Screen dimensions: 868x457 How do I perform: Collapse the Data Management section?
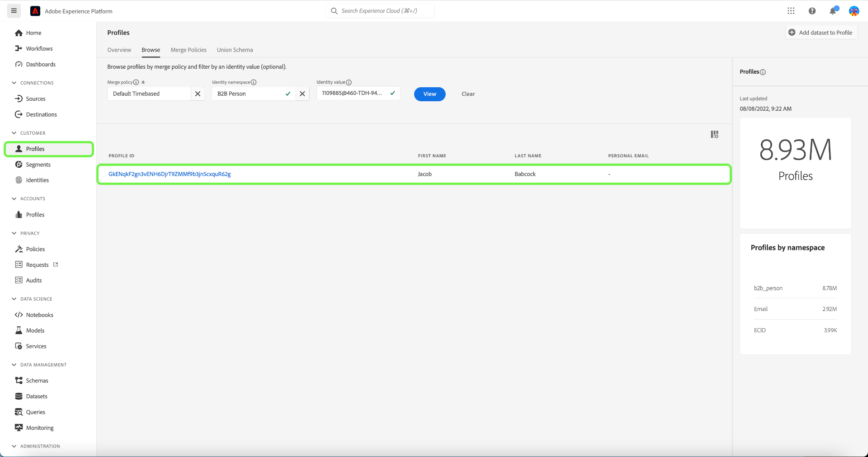pyautogui.click(x=14, y=365)
